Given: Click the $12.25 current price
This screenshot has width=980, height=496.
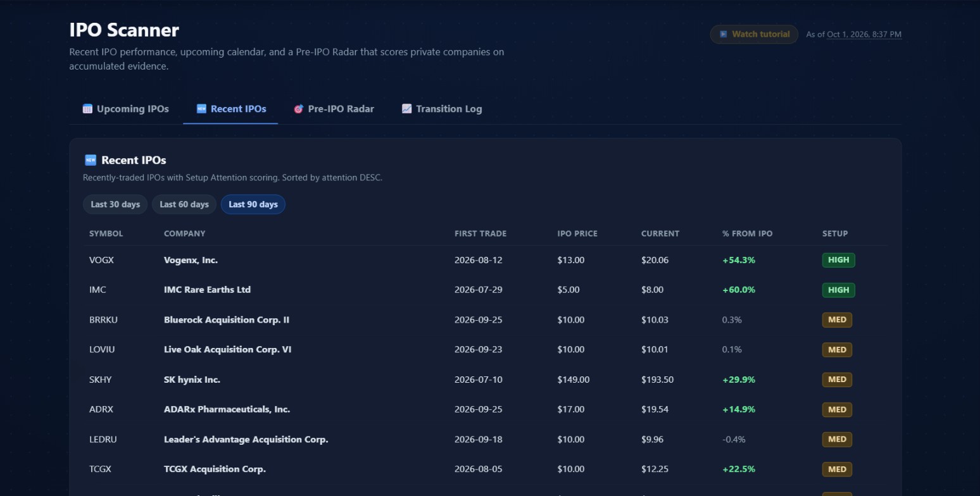Looking at the screenshot, I should pyautogui.click(x=655, y=469).
